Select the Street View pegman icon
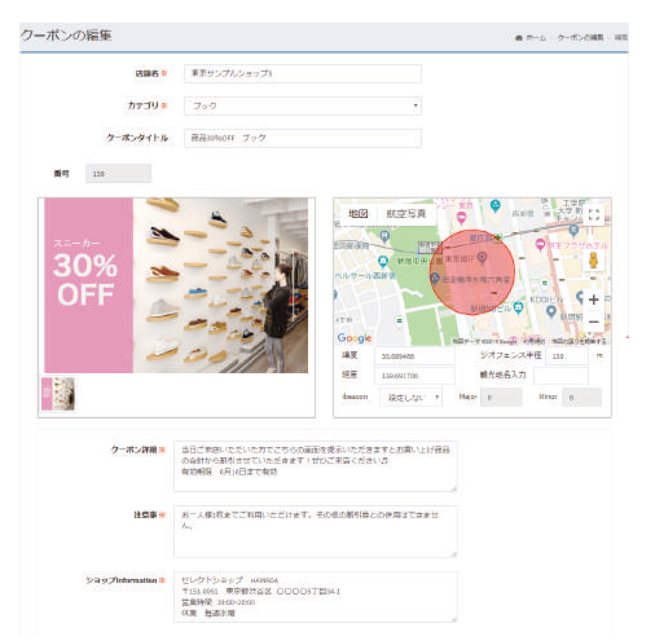This screenshot has height=644, width=652. [593, 261]
